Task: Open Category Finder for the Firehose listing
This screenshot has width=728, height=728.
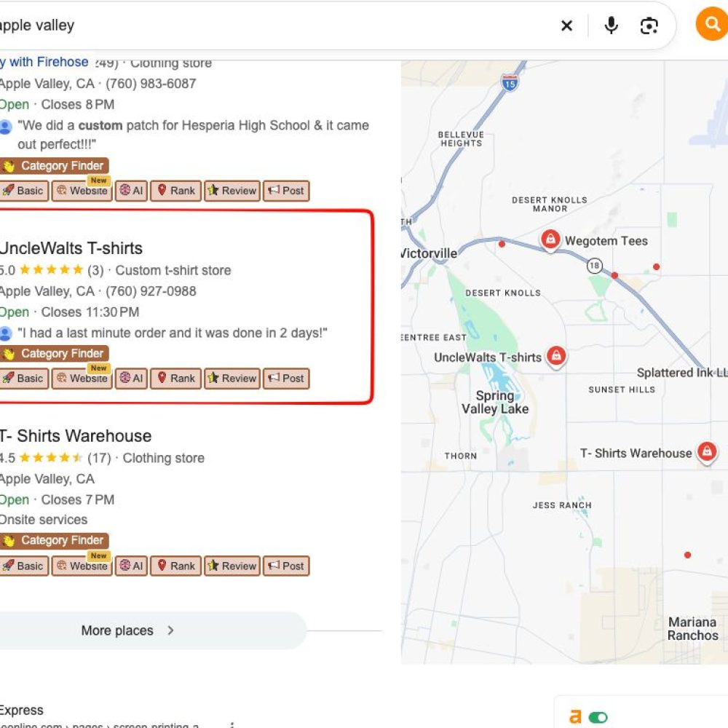Action: coord(55,166)
